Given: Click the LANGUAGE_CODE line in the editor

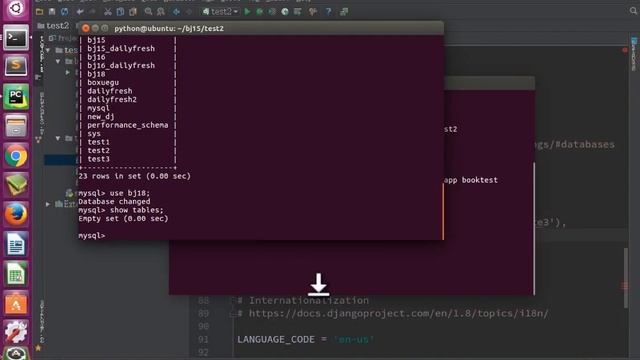Looking at the screenshot, I should (x=306, y=339).
